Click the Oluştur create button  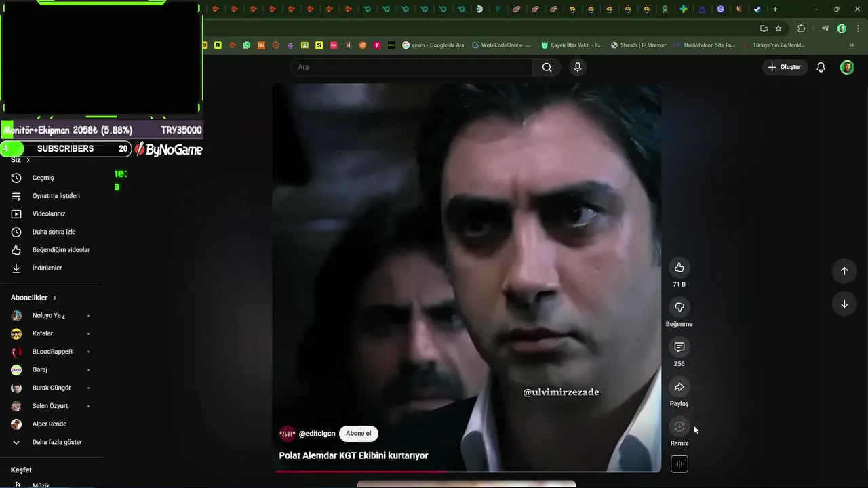point(784,67)
